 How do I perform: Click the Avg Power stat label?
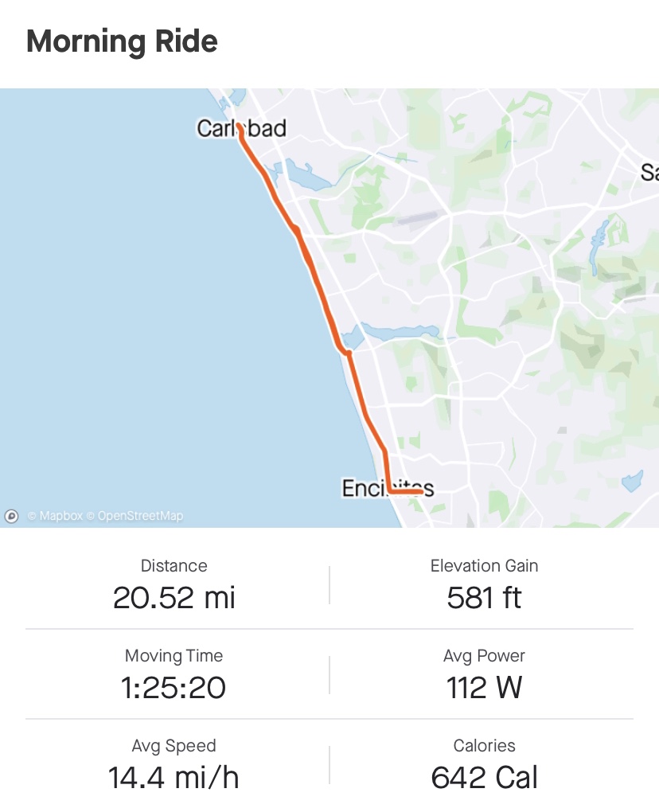484,656
